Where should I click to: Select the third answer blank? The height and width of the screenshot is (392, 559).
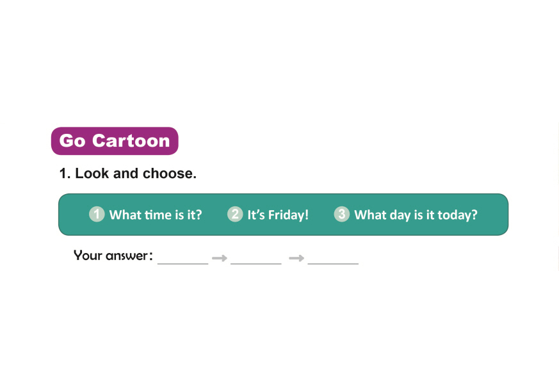(x=333, y=257)
